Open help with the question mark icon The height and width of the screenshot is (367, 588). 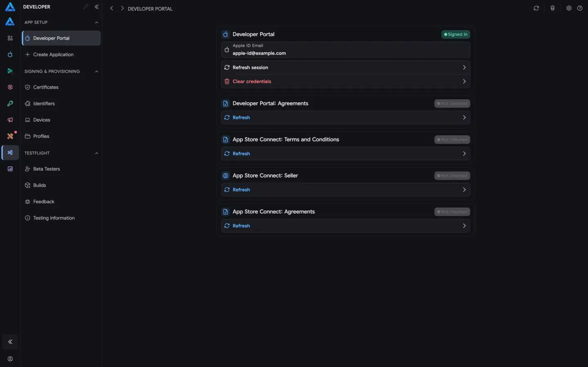580,8
